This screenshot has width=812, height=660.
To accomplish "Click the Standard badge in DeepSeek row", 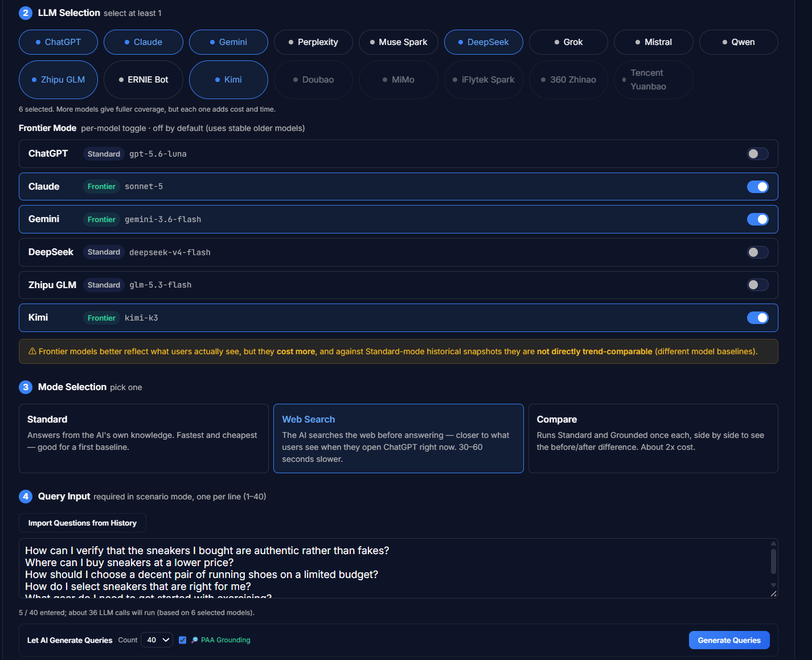I will click(x=104, y=252).
